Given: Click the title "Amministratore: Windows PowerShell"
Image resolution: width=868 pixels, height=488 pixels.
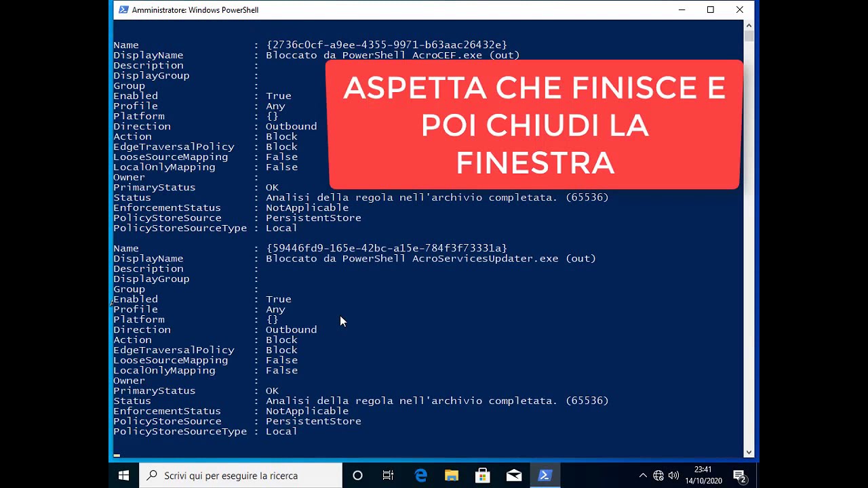Looking at the screenshot, I should tap(195, 10).
